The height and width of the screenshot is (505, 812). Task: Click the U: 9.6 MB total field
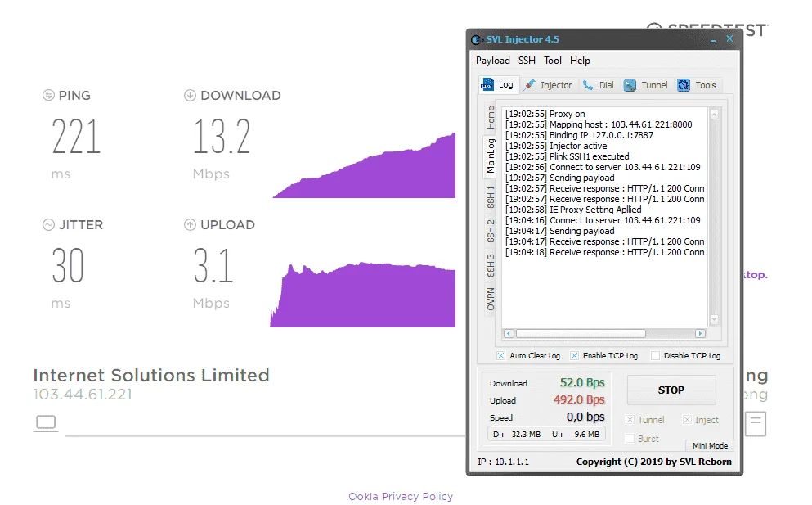pyautogui.click(x=576, y=434)
